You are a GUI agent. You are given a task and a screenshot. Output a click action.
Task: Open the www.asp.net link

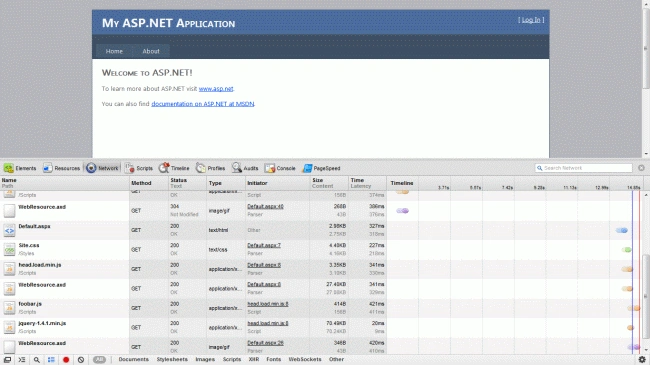click(216, 89)
